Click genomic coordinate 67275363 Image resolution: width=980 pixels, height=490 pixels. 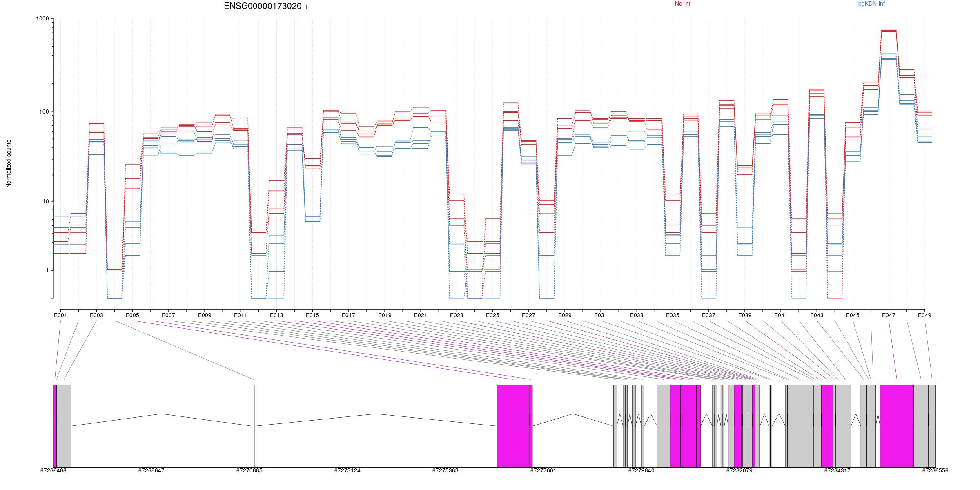(x=445, y=470)
